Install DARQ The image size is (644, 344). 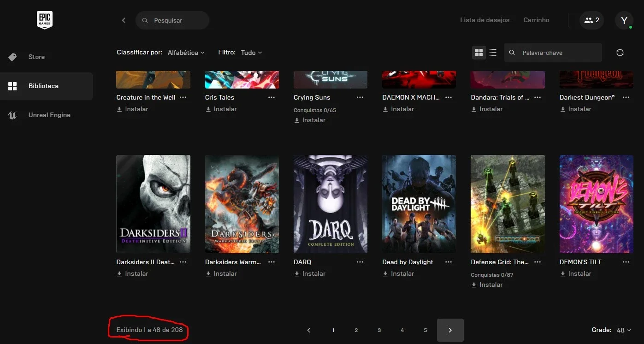309,274
